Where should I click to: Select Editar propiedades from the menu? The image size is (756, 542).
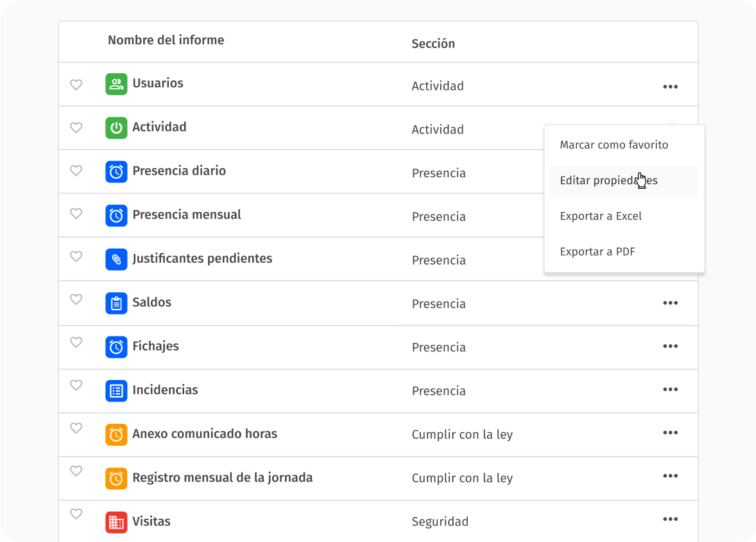click(x=608, y=180)
